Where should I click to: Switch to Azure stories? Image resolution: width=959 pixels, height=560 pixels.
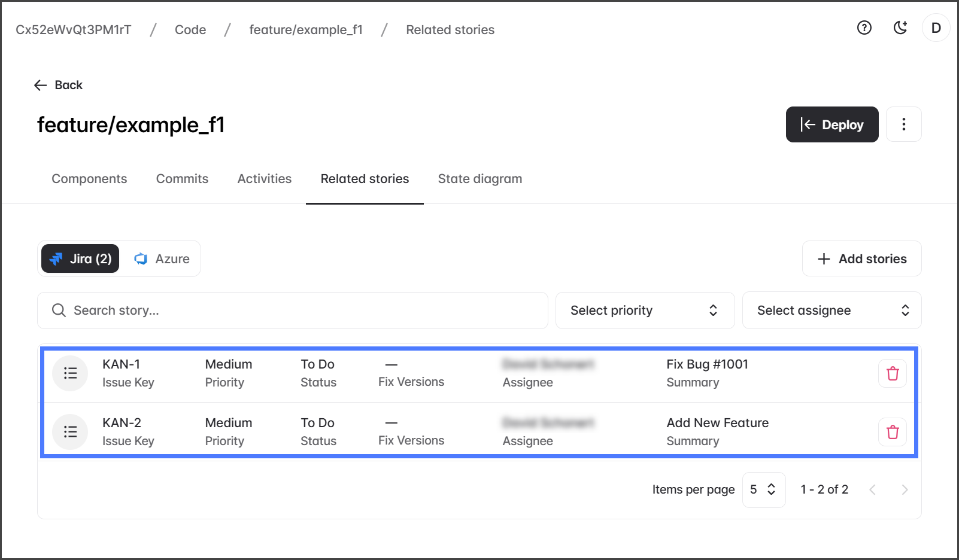(162, 259)
